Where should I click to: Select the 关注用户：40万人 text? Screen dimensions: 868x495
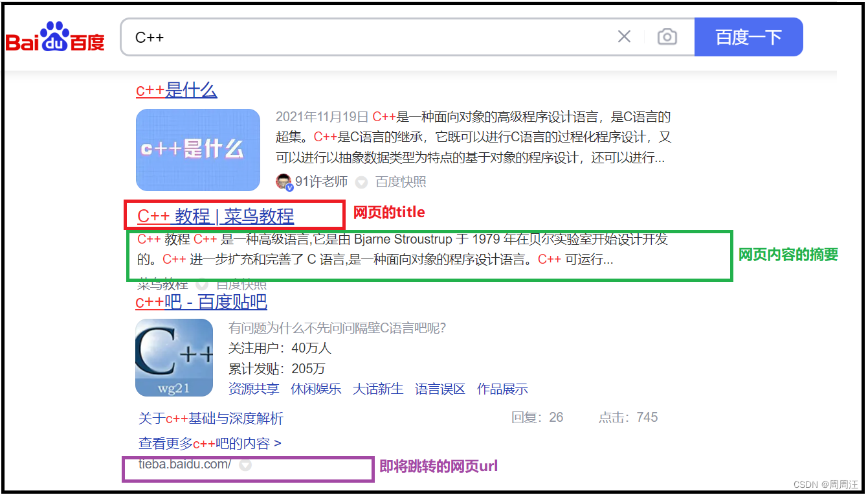pos(280,348)
